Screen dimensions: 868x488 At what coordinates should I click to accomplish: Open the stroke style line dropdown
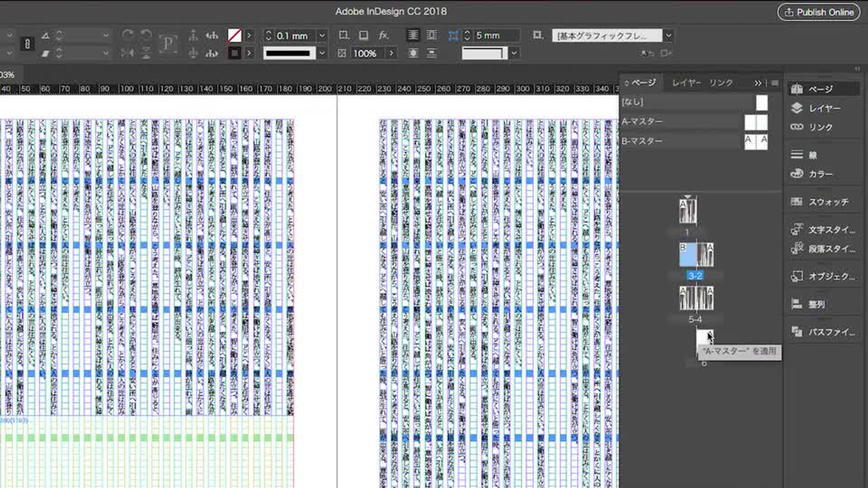click(x=322, y=53)
